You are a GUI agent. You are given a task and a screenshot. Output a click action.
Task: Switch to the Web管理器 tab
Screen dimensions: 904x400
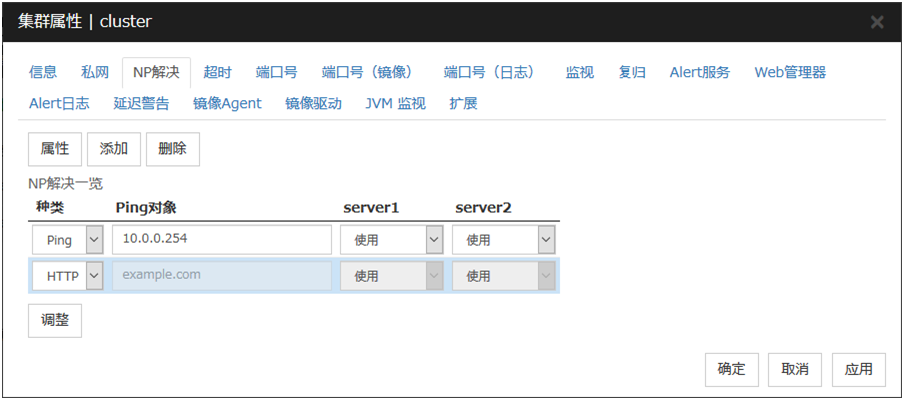[790, 72]
